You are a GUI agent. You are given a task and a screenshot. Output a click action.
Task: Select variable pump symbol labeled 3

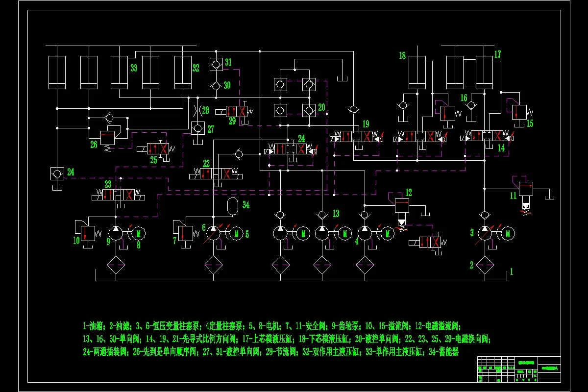tap(485, 234)
